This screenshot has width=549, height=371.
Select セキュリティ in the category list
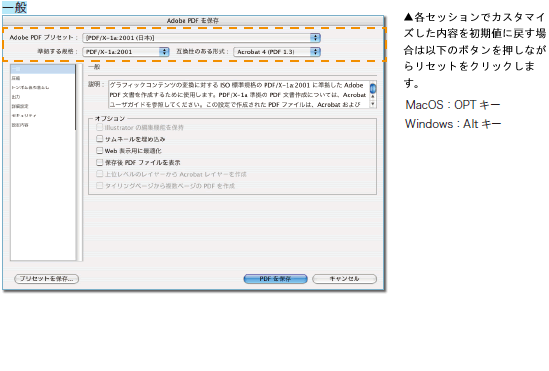click(x=24, y=116)
